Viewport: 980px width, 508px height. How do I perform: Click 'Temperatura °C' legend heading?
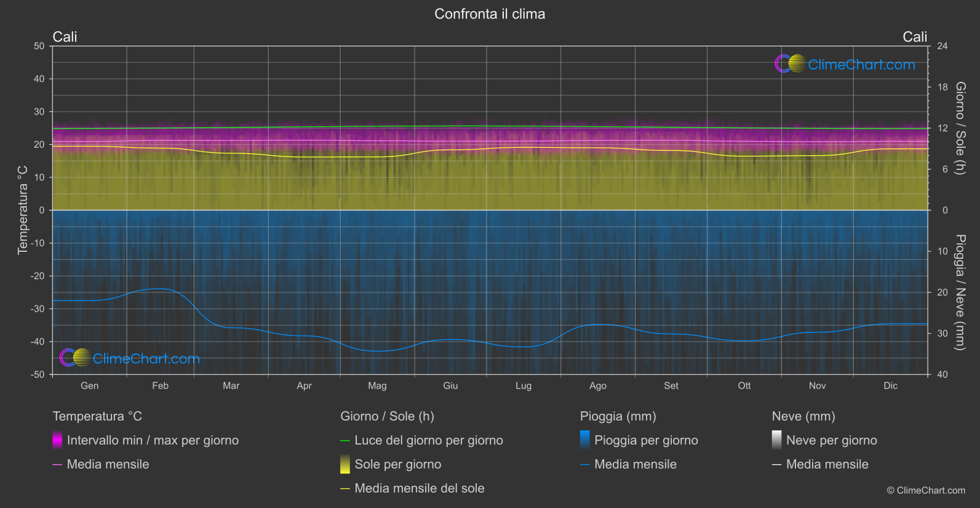pos(97,416)
